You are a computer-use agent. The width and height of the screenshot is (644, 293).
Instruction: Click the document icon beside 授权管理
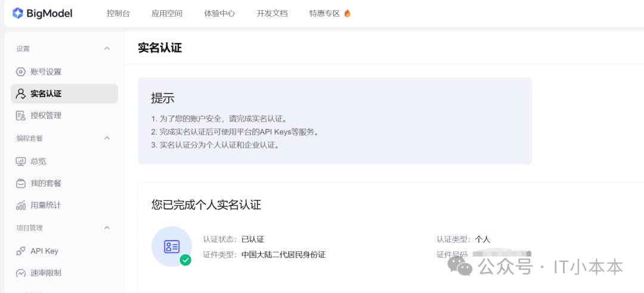(x=20, y=116)
